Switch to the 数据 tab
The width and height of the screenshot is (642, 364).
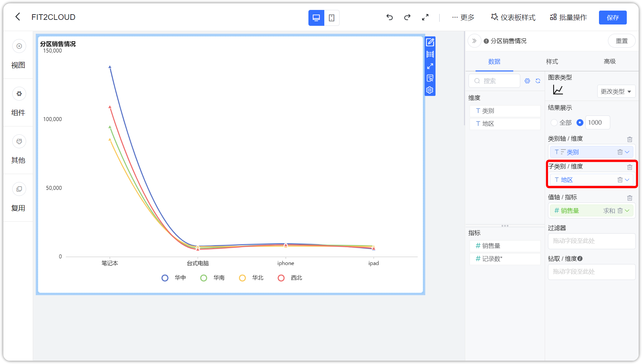(494, 62)
